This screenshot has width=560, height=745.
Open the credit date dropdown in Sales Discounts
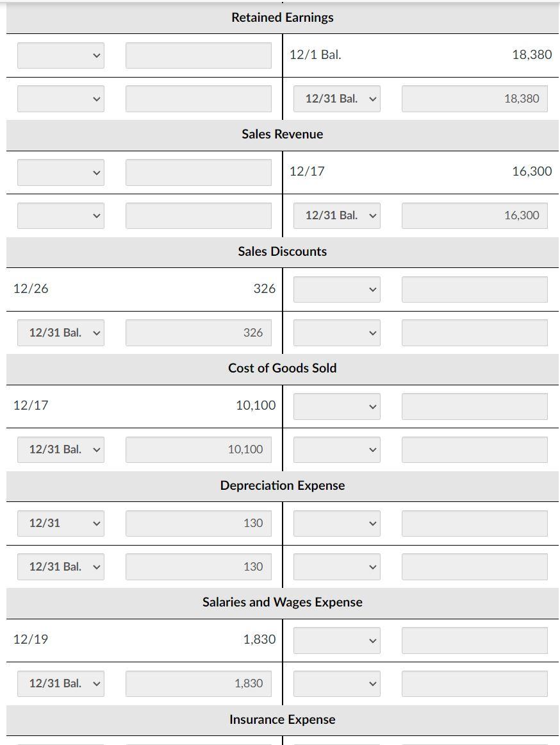[336, 289]
